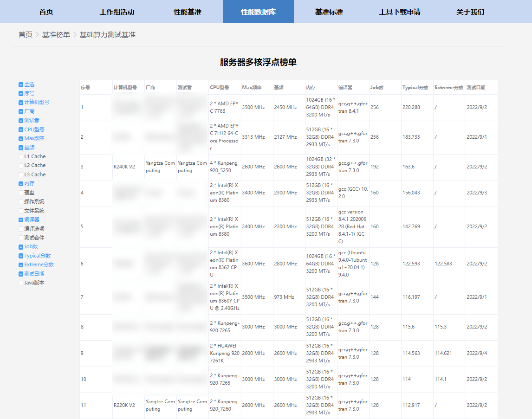Uncheck the 编译器 checkbox
The width and height of the screenshot is (532, 419).
(21, 219)
